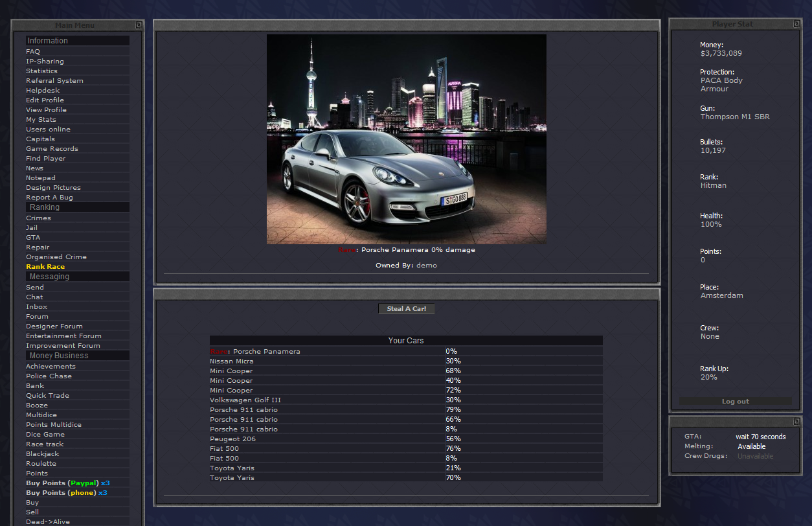Open the Rank Race menu item

point(45,267)
